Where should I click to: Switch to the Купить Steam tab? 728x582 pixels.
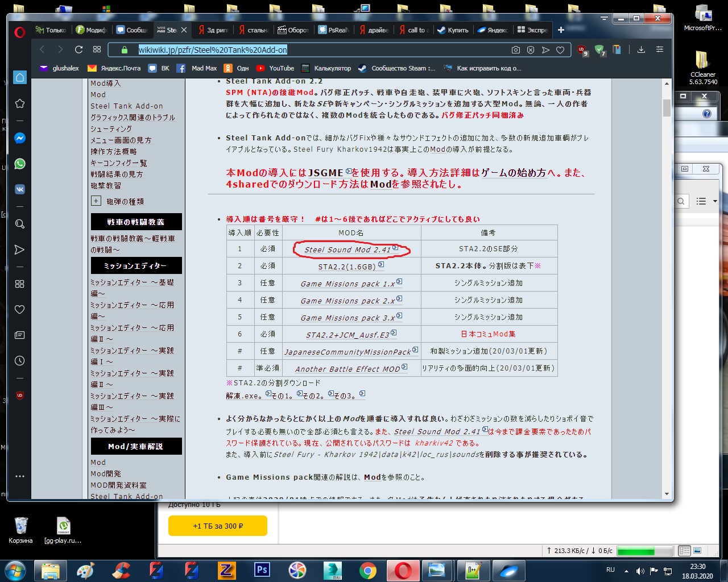[x=453, y=30]
